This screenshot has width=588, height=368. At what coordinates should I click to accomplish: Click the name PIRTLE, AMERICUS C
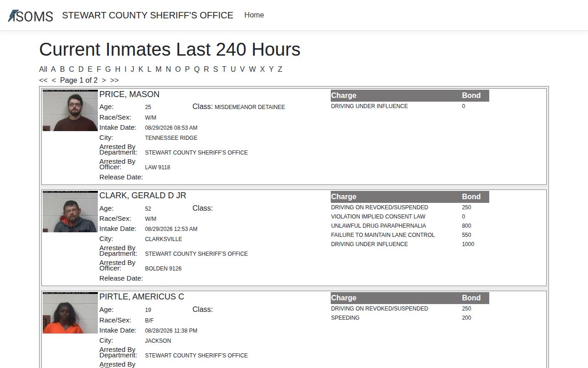click(141, 297)
